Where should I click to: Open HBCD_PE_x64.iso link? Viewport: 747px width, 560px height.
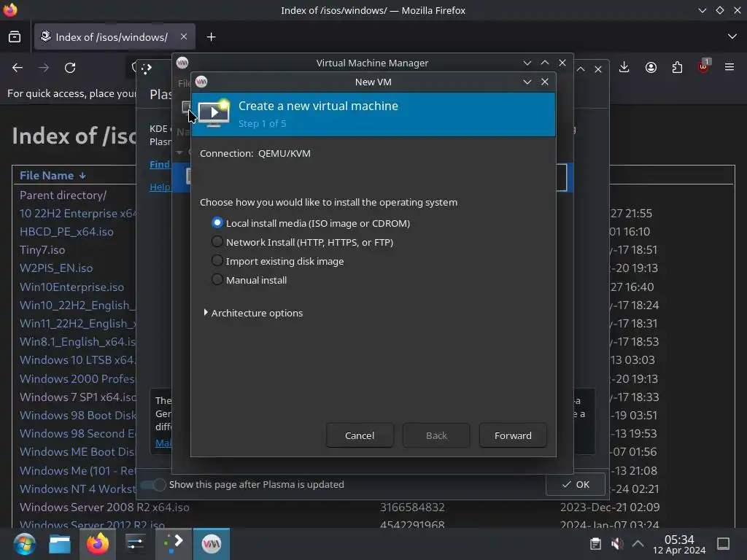point(66,232)
